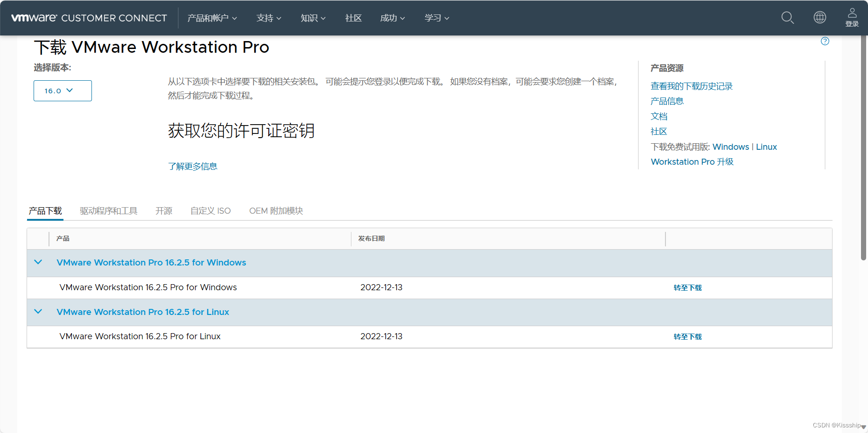Collapse the Workstation Pro for Windows group
This screenshot has width=868, height=433.
38,262
